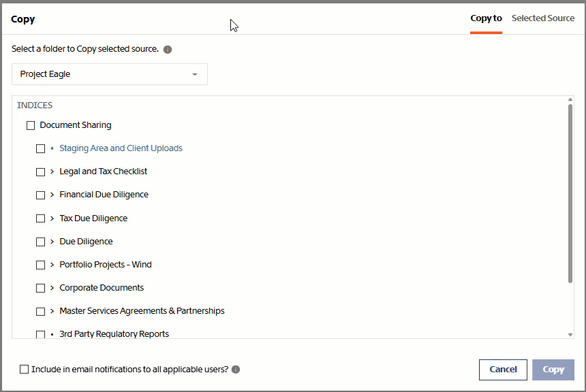Screen dimensions: 586x392
Task: Check Staging Area and Client Uploads checkbox
Action: (x=40, y=148)
